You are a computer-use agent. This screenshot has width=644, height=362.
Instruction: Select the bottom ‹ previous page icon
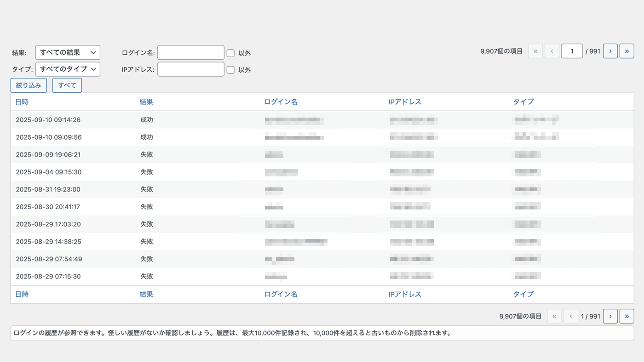coord(570,316)
